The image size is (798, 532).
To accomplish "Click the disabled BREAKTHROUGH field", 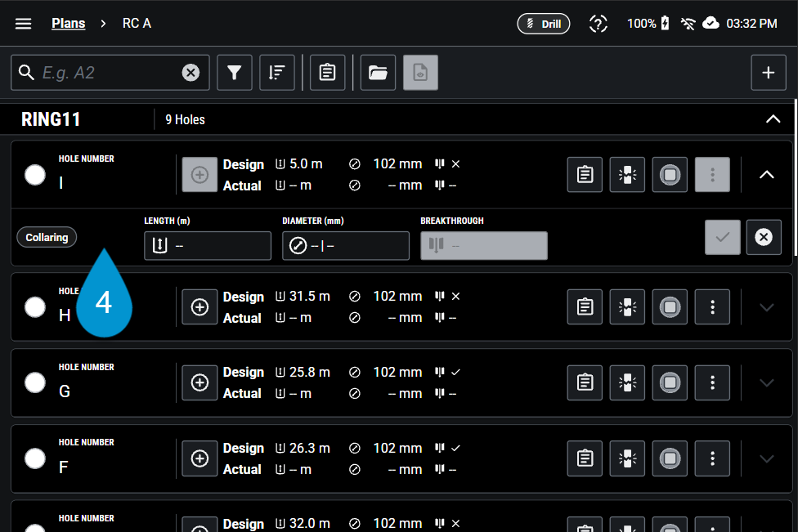I will [484, 246].
